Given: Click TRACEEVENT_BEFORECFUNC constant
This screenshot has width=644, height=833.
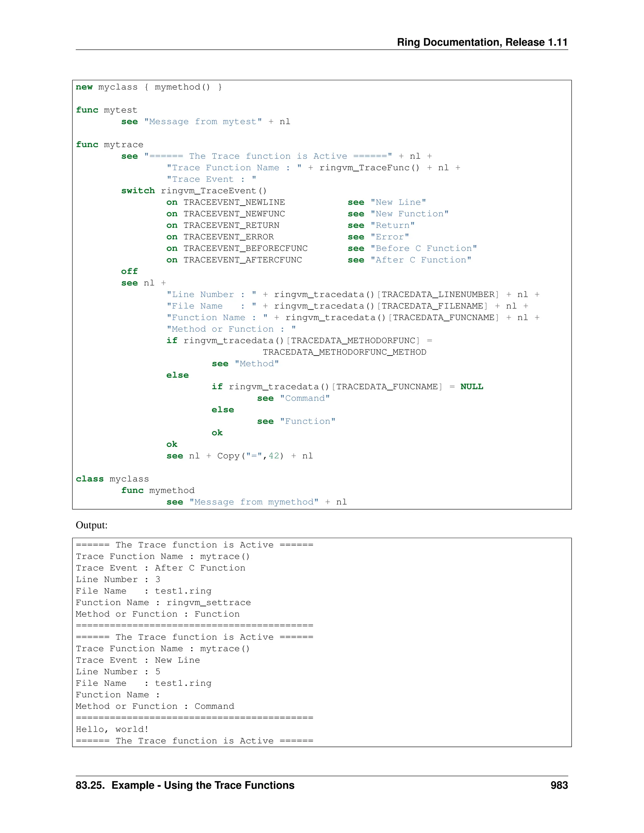Looking at the screenshot, I should 245,248.
